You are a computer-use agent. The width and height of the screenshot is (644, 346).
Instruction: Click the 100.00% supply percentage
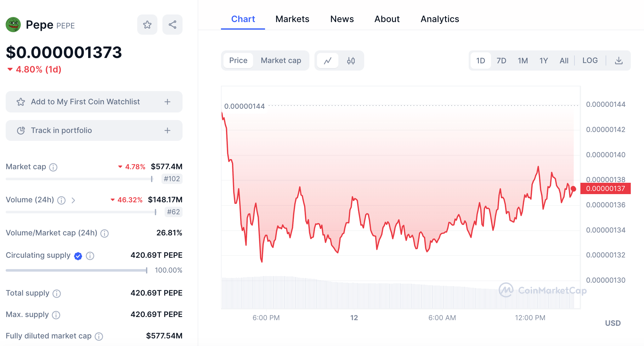(168, 270)
